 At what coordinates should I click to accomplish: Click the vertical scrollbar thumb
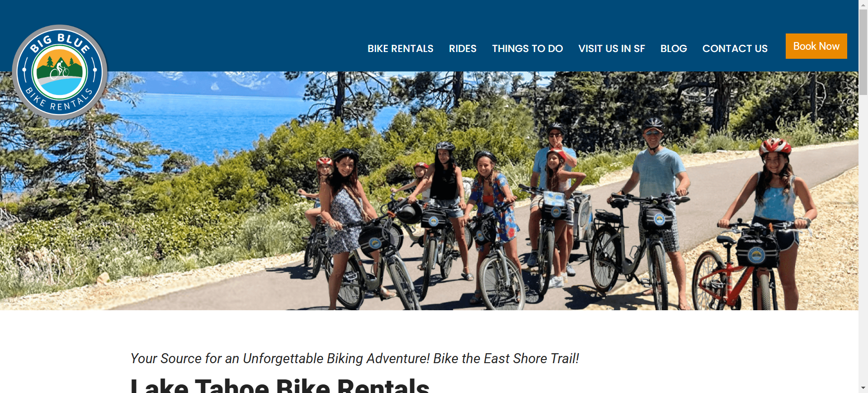[x=863, y=52]
